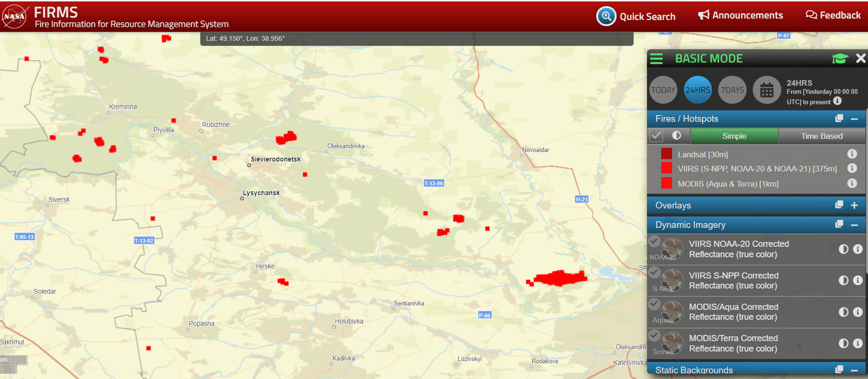Toggle the Fires / Hotspots layer checkbox
Image resolution: width=868 pixels, height=379 pixels.
click(656, 136)
